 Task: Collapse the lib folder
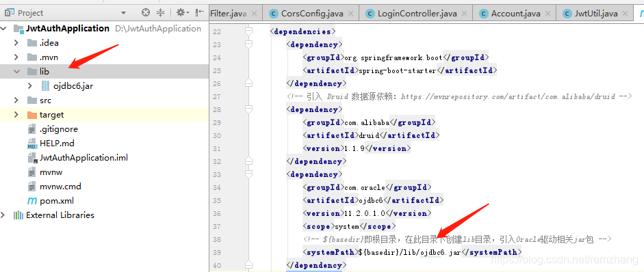(x=16, y=71)
